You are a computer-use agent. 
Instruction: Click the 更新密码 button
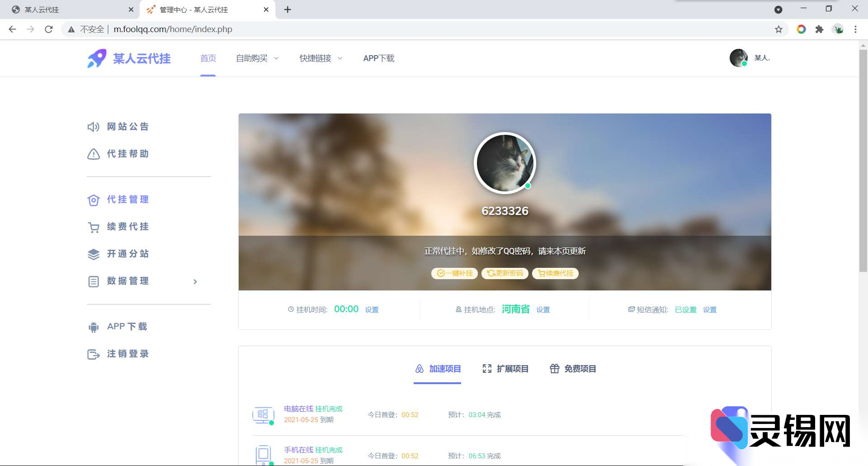(505, 273)
